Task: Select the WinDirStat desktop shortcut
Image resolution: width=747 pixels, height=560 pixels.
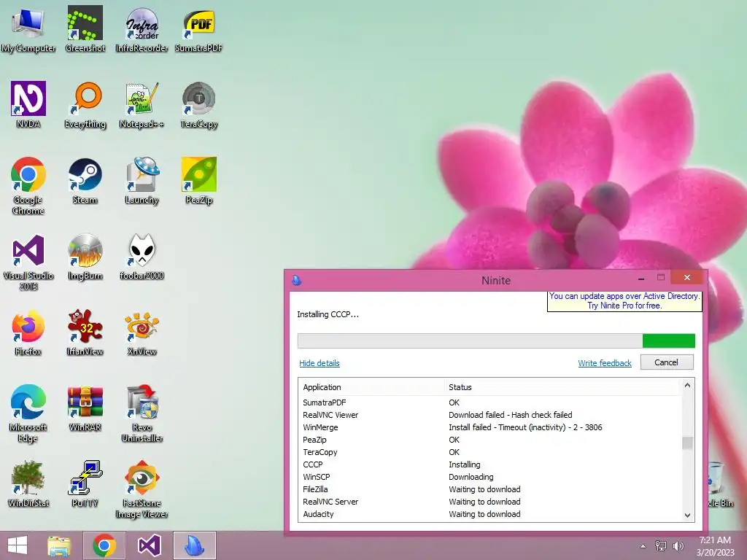Action: click(28, 484)
